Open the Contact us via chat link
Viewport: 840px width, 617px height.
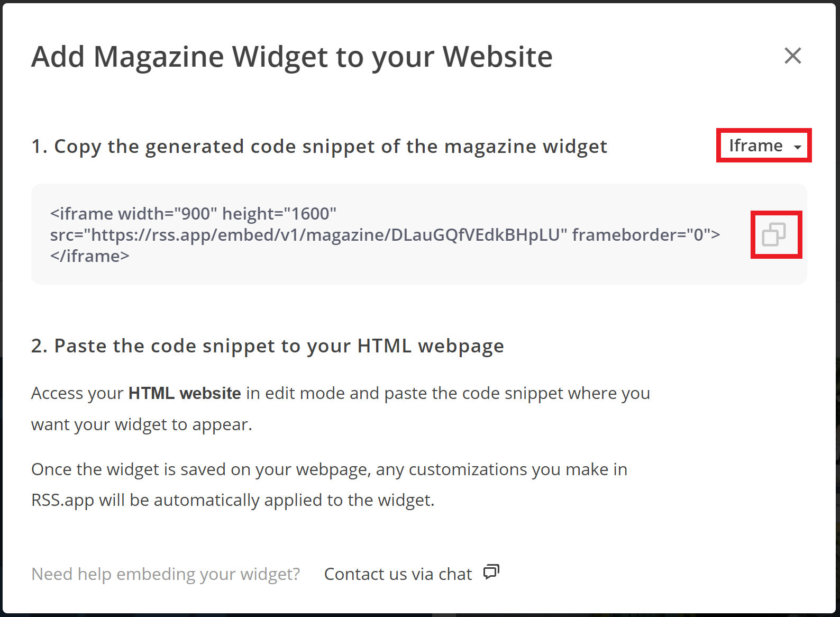coord(398,574)
